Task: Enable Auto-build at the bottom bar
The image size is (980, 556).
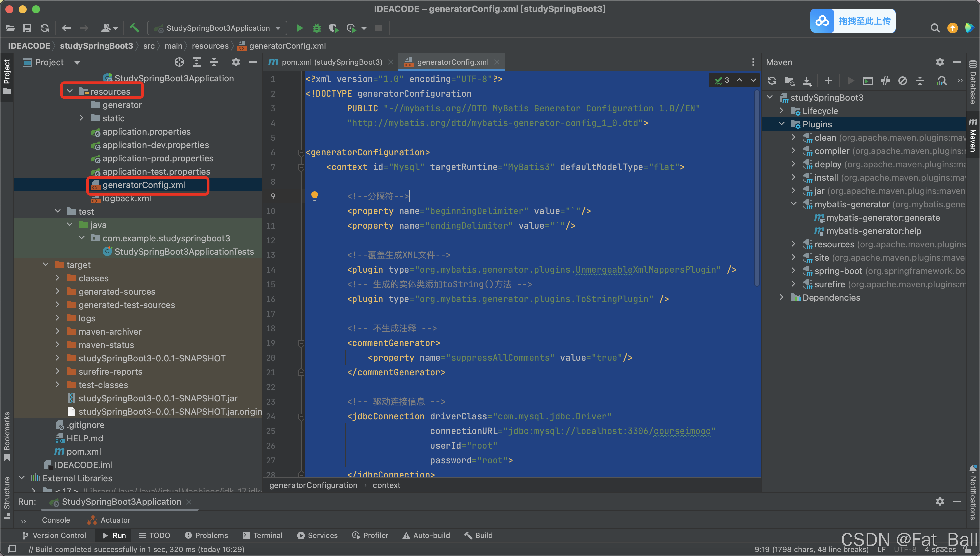Action: pyautogui.click(x=426, y=535)
